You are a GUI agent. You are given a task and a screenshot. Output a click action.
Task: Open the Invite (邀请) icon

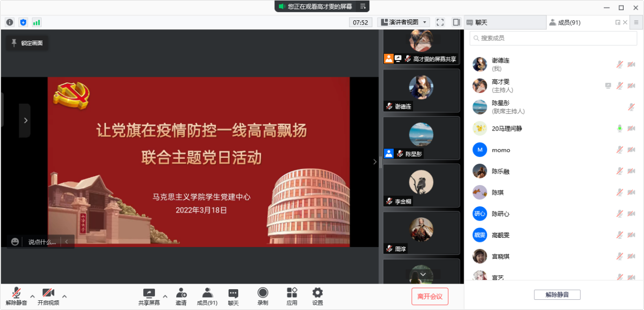click(x=181, y=296)
